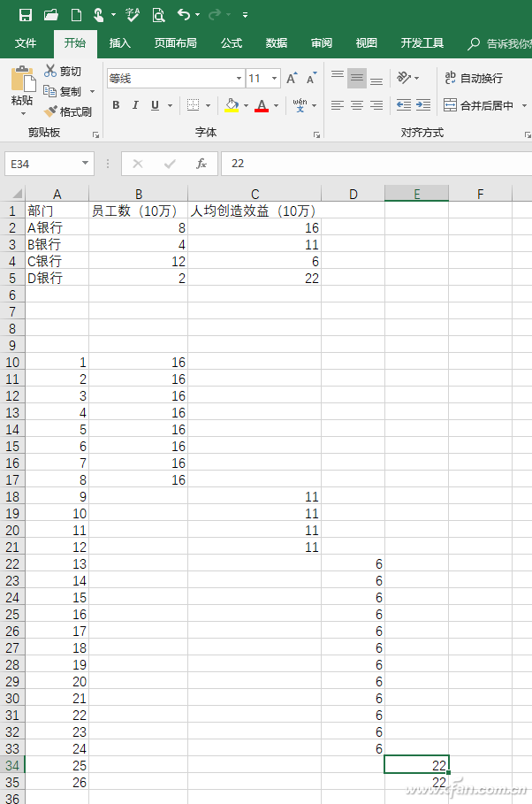Select column C header
The image size is (532, 804).
[255, 194]
